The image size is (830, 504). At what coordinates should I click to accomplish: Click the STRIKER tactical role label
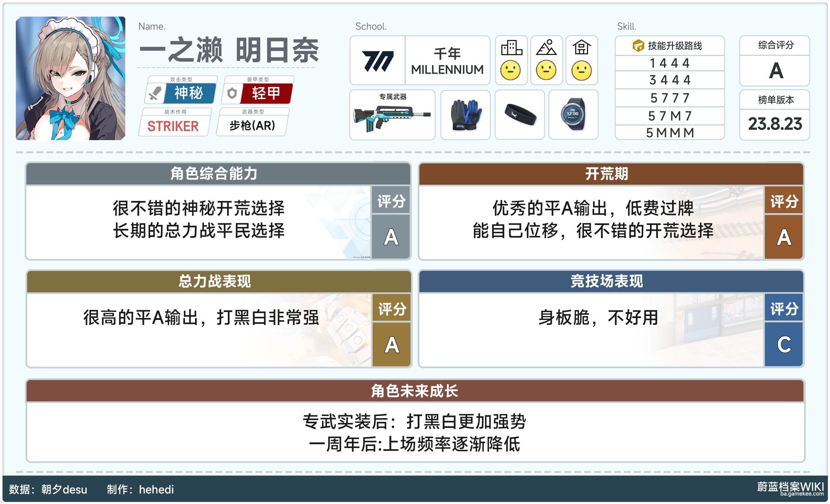click(173, 126)
